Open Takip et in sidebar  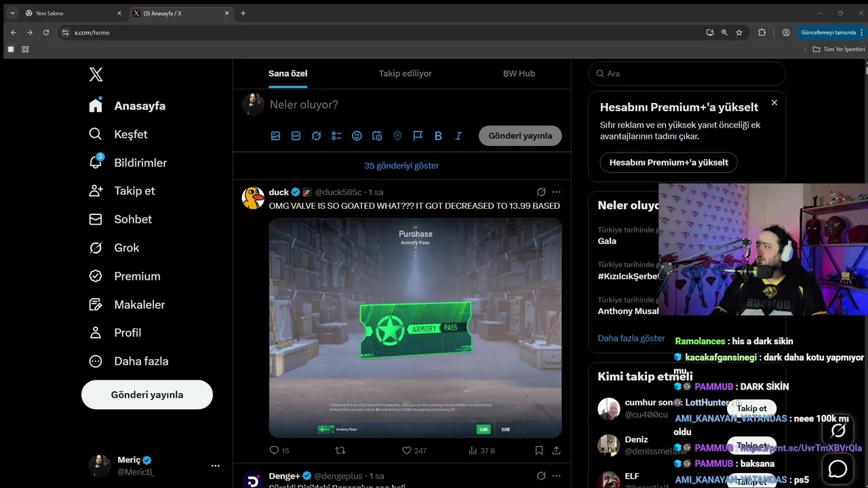click(x=121, y=191)
